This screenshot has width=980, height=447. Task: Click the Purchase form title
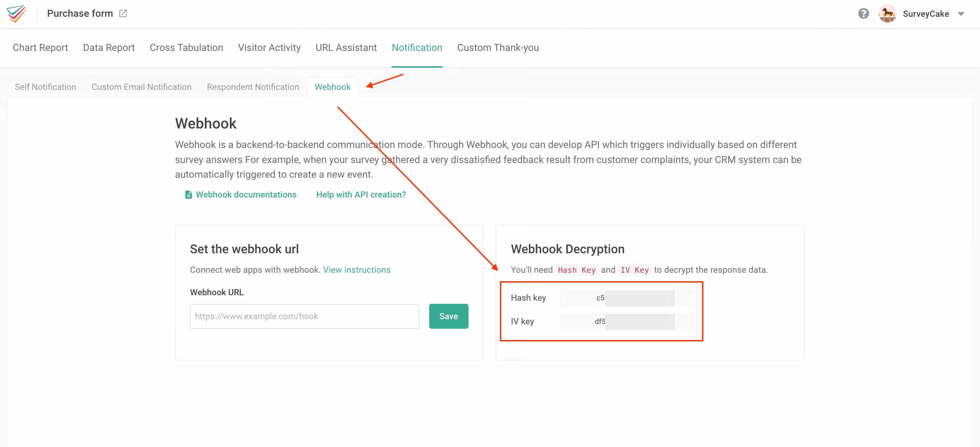pos(80,13)
